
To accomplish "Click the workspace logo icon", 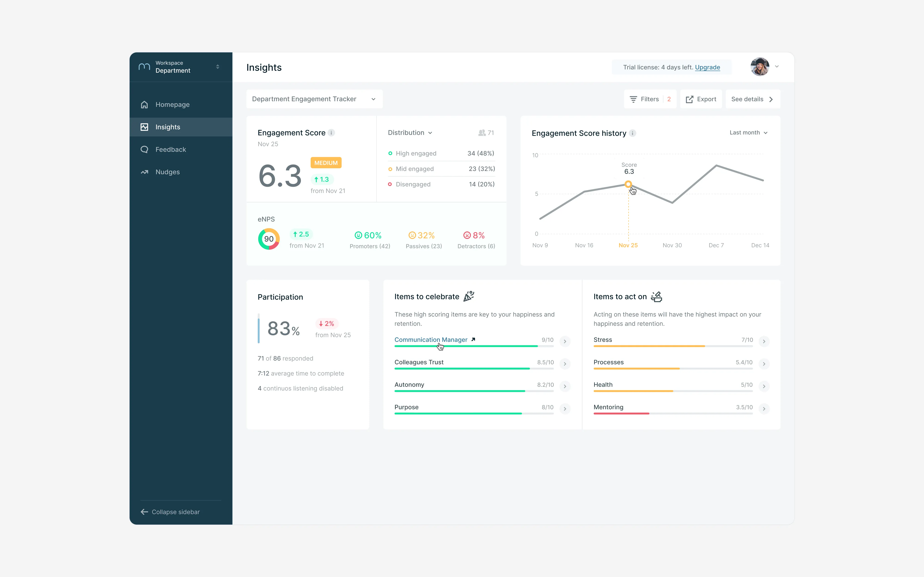I will (144, 67).
